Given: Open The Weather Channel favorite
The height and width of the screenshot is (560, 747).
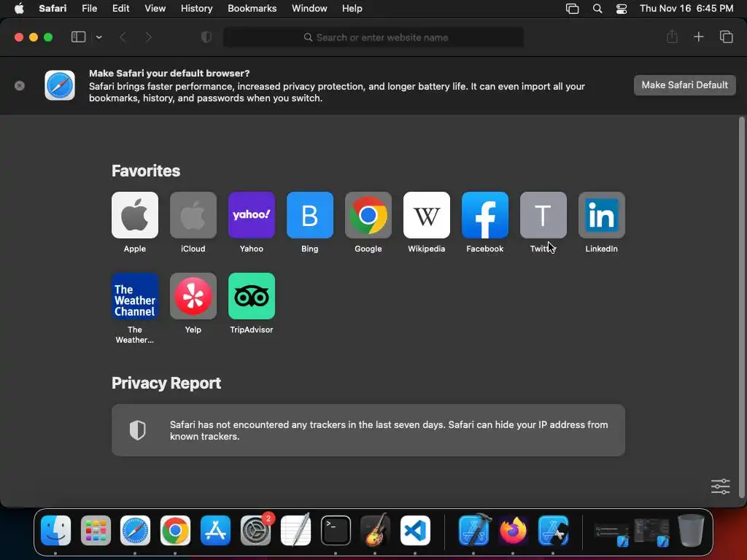Looking at the screenshot, I should [135, 296].
